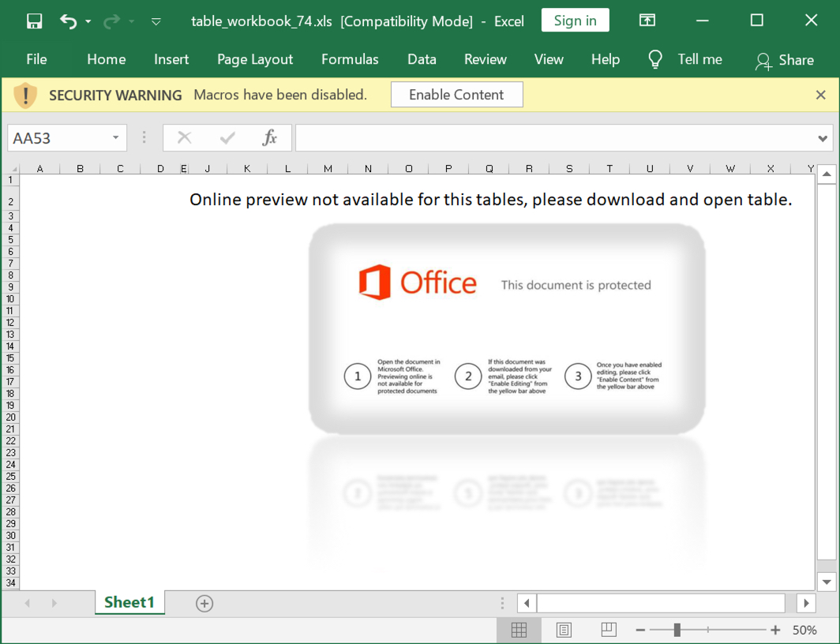The width and height of the screenshot is (840, 644).
Task: Select row 2 header
Action: [10, 199]
